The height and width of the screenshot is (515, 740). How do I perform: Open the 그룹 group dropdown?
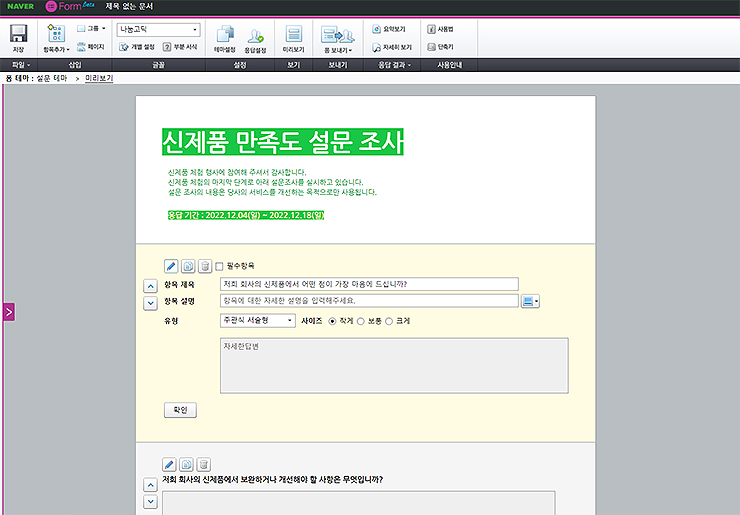click(x=91, y=29)
